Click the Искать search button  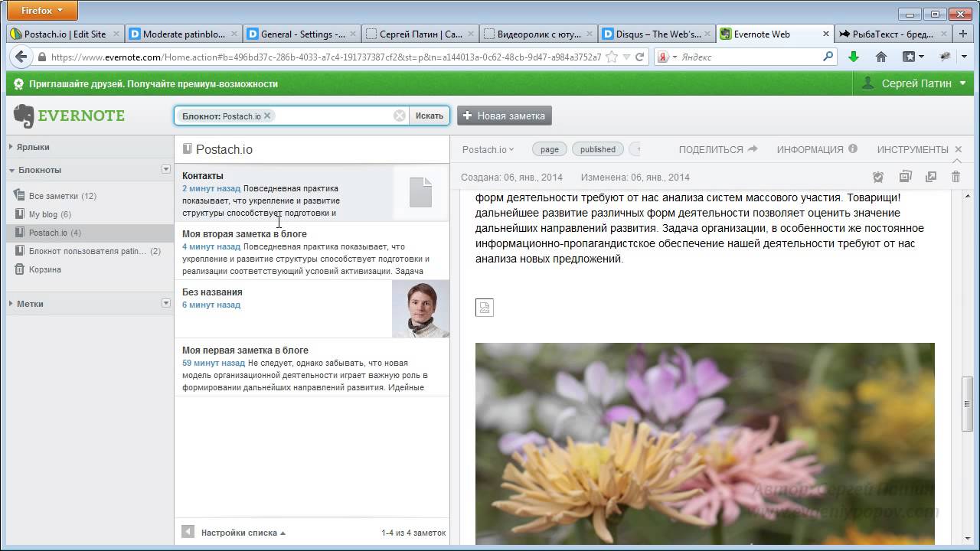point(429,116)
